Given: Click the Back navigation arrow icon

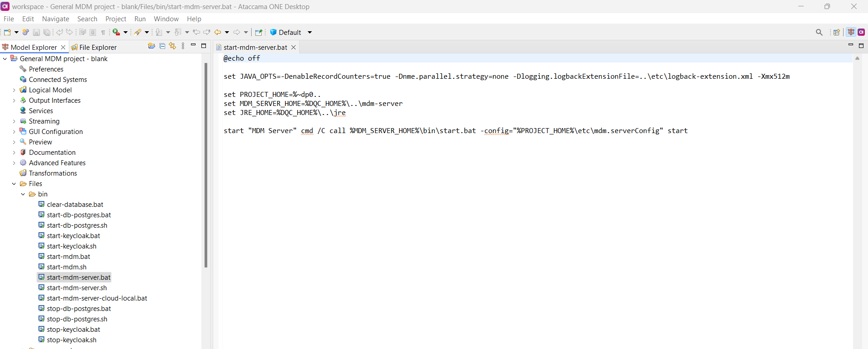Looking at the screenshot, I should click(x=218, y=32).
